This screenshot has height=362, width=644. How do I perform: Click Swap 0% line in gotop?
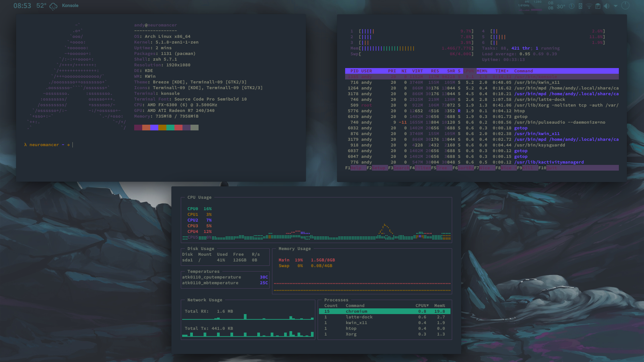click(x=305, y=266)
